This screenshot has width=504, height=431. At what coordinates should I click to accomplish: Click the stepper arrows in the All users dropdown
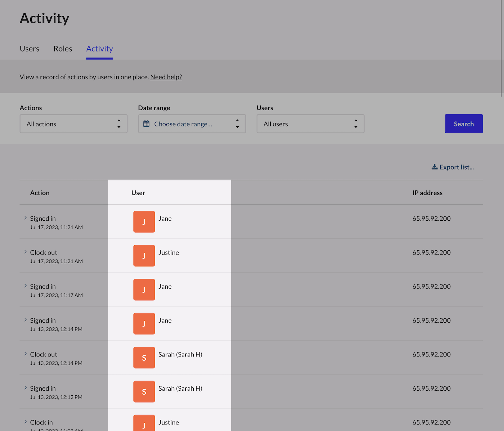click(356, 124)
